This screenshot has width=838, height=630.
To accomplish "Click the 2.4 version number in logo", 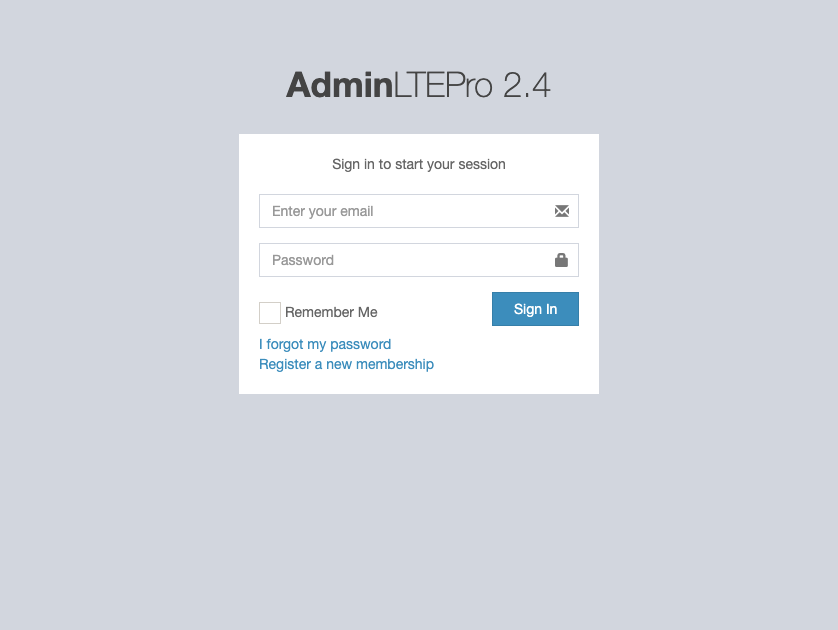I will click(x=526, y=85).
